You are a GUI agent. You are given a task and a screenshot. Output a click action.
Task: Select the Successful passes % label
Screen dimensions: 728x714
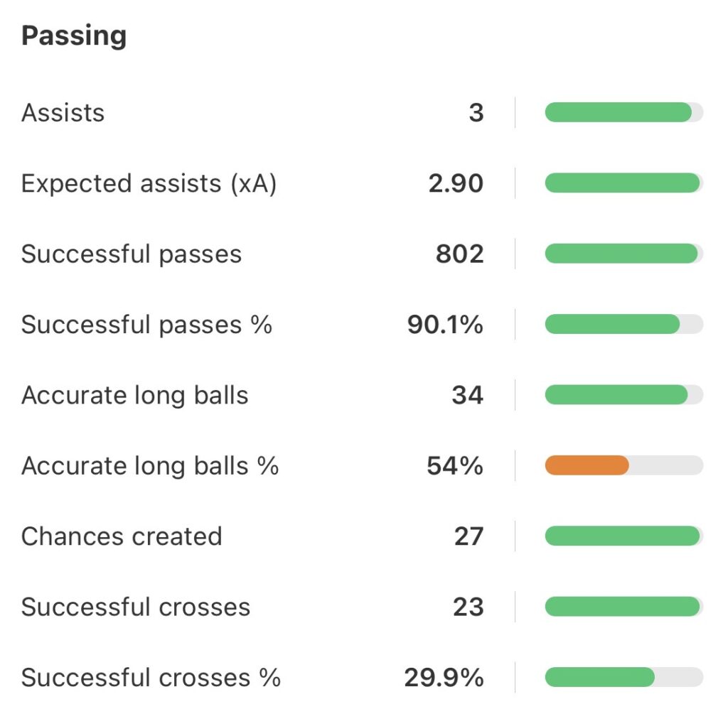point(146,325)
